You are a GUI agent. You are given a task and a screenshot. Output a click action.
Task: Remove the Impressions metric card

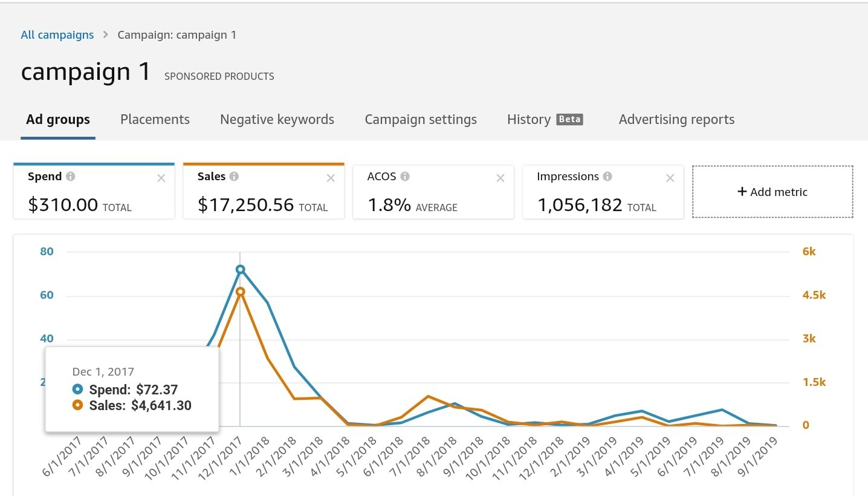[x=670, y=178]
